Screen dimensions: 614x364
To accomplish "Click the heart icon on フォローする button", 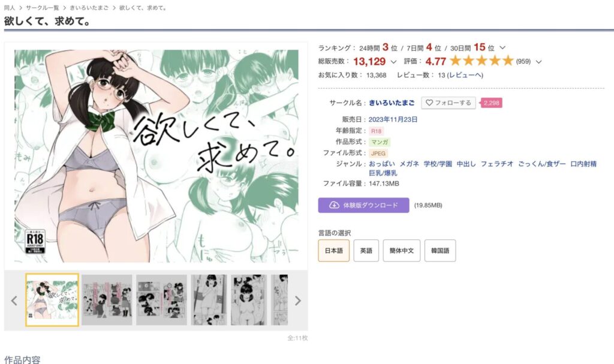I will coord(429,103).
